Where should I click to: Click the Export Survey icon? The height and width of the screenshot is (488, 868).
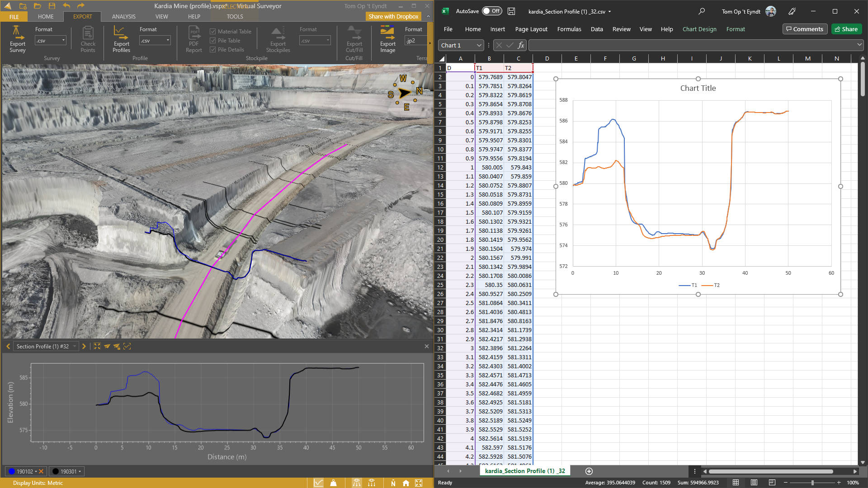[17, 38]
